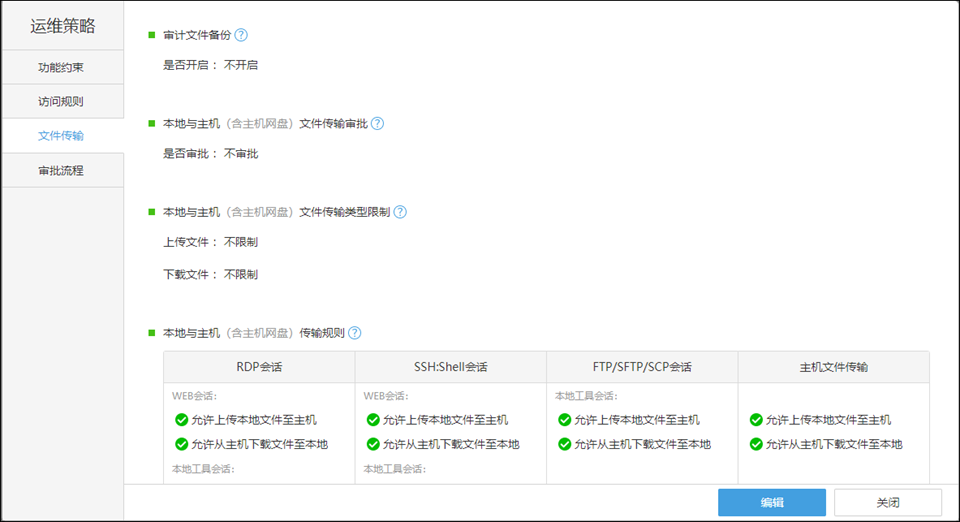Click help icon beside 文件传输类型限制 heading

coord(400,212)
